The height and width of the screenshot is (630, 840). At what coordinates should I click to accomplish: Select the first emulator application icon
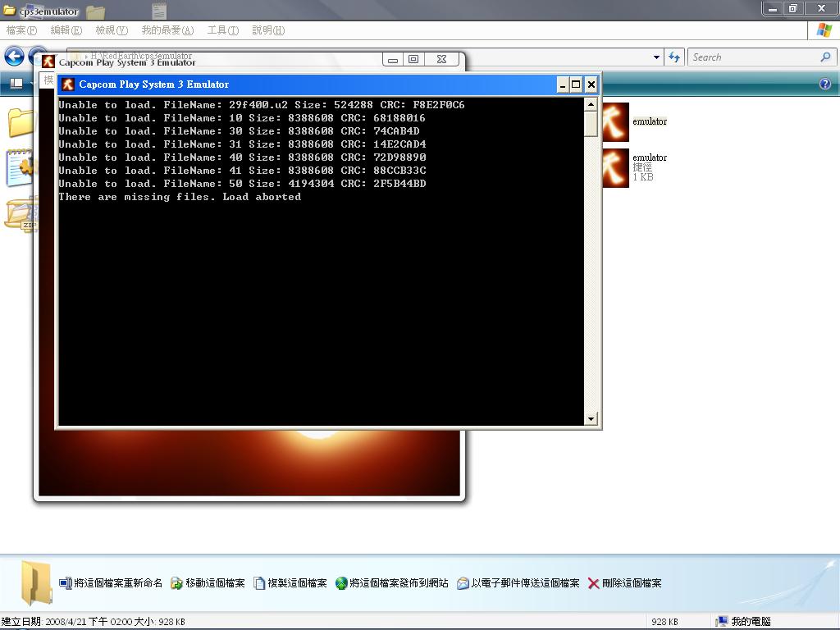pyautogui.click(x=615, y=122)
